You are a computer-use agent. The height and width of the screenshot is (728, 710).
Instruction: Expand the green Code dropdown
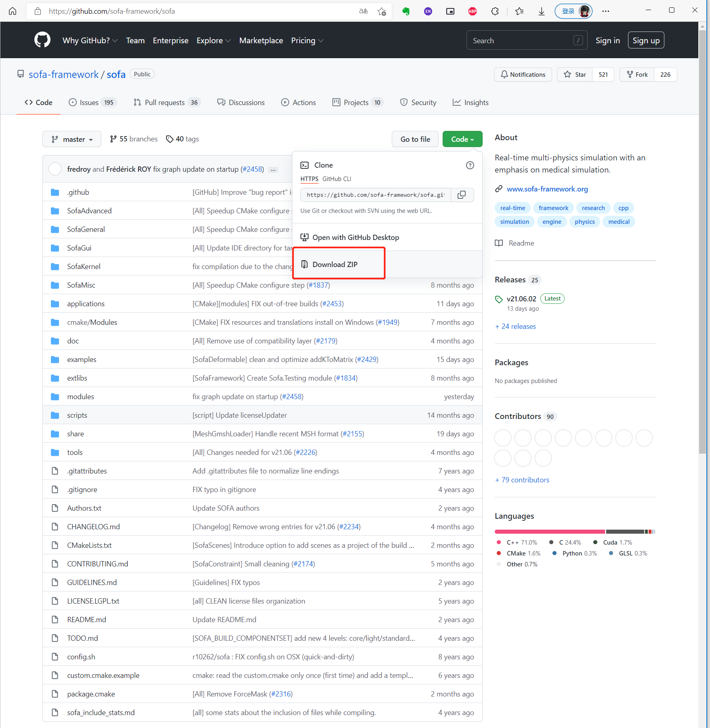pyautogui.click(x=462, y=139)
